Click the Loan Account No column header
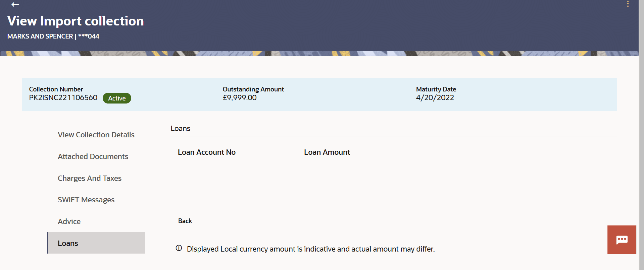Viewport: 644px width, 270px height. click(207, 152)
